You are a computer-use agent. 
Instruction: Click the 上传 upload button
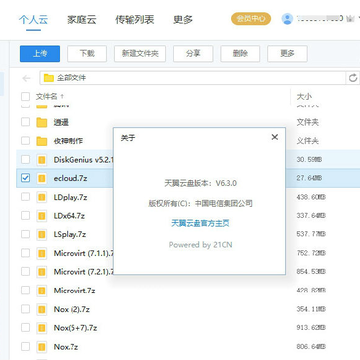pos(40,54)
